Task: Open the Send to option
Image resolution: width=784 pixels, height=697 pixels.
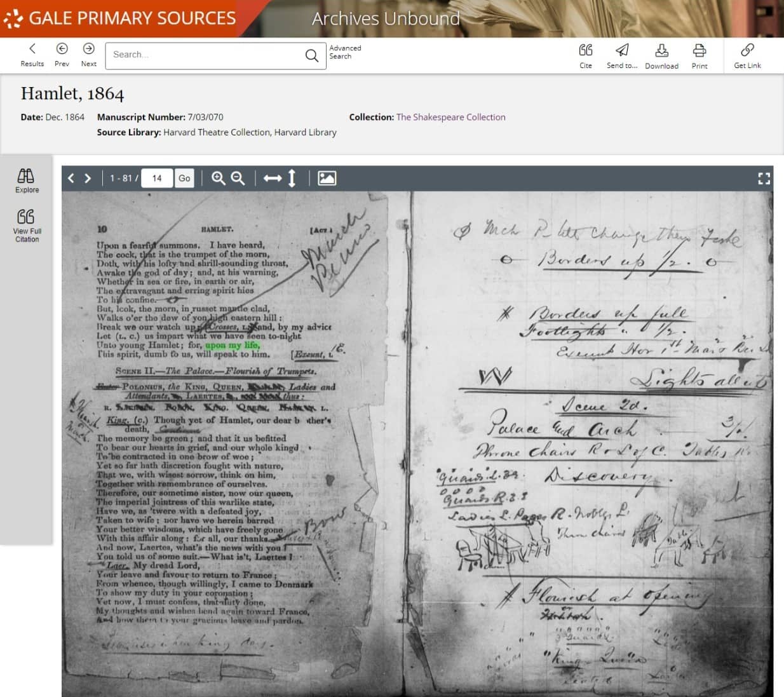Action: click(622, 55)
